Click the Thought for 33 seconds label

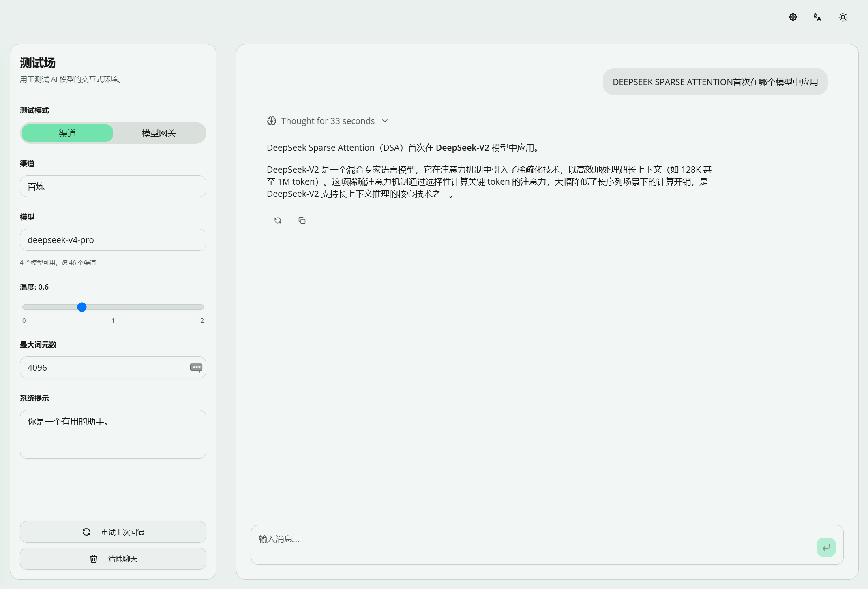(328, 121)
